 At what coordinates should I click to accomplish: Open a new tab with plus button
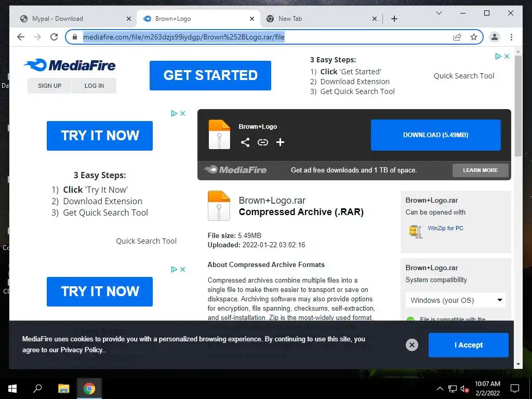coord(394,19)
